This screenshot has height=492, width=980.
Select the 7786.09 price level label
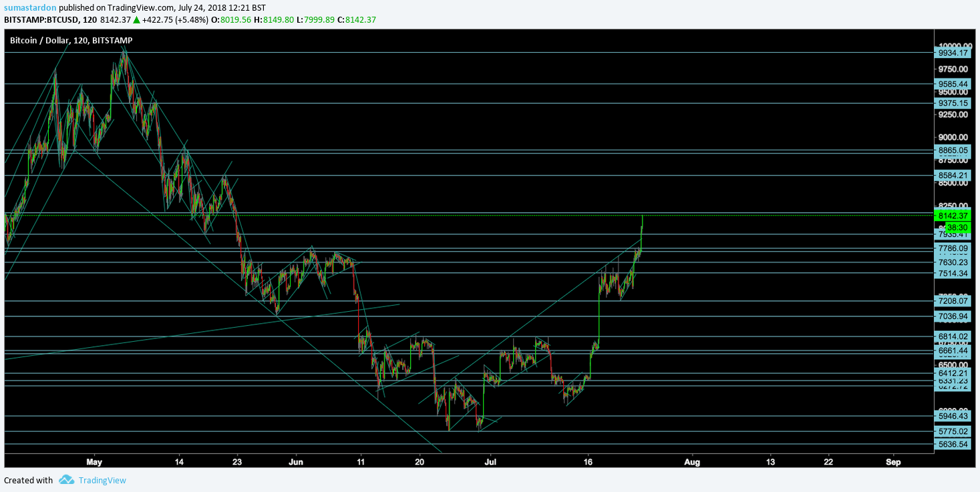pos(953,248)
